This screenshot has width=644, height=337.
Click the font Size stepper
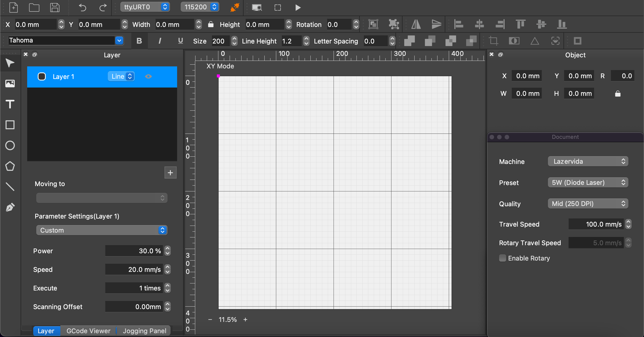(x=234, y=41)
